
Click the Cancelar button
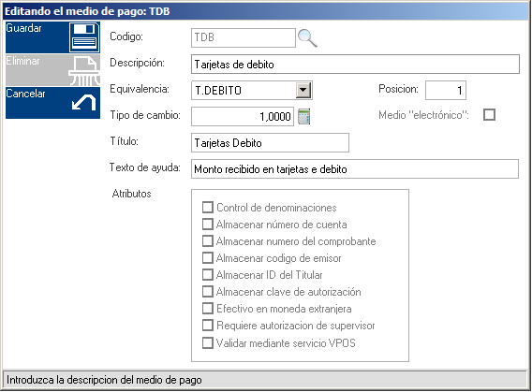pyautogui.click(x=52, y=103)
